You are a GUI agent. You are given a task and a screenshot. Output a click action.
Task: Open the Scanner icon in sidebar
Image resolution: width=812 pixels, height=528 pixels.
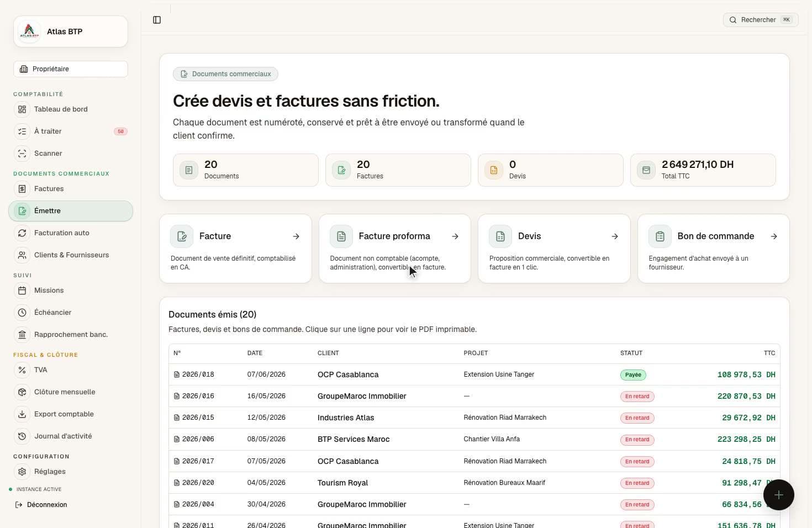(22, 154)
